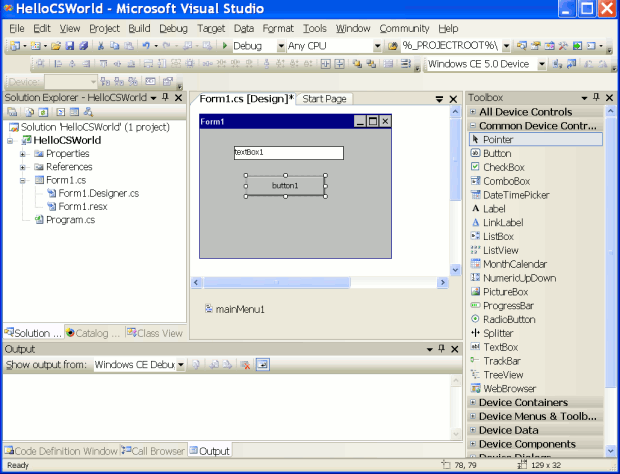
Task: Open the Windows CE 5.0 Device dropdown
Action: point(543,64)
